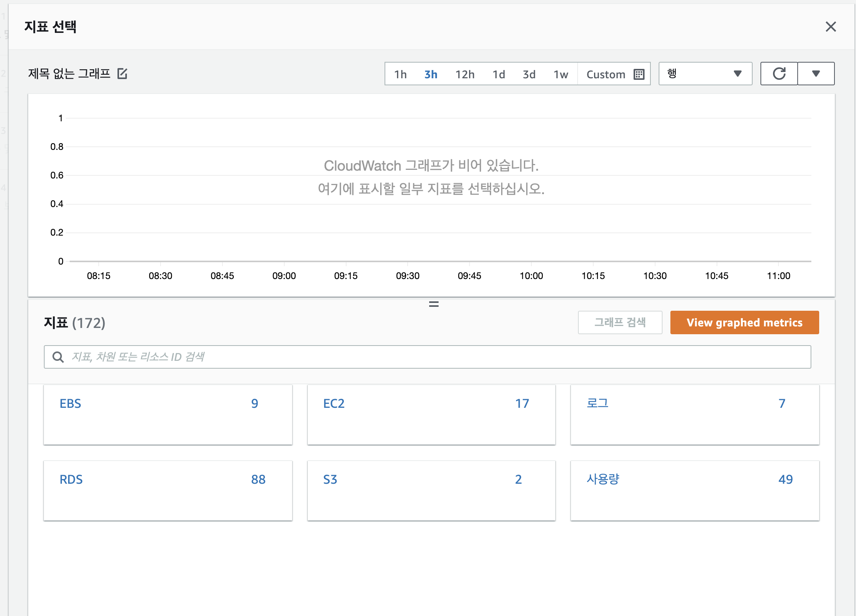Expand the refresh options dropdown arrow

(816, 74)
